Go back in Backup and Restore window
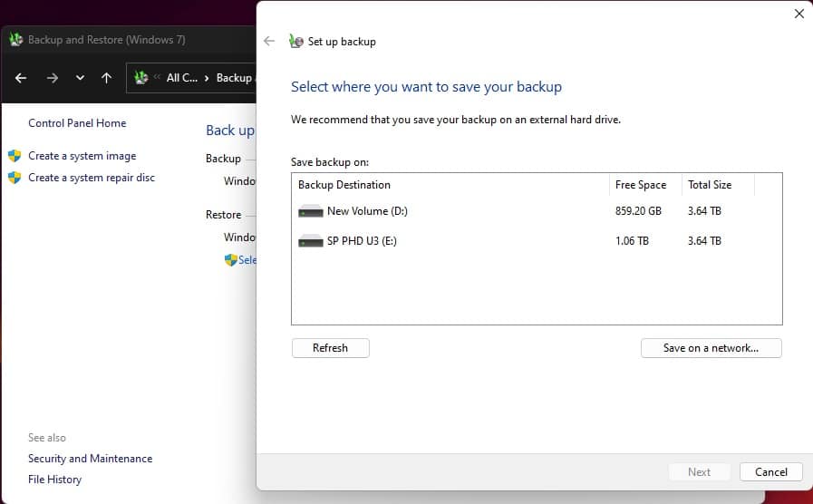This screenshot has width=813, height=504. (x=21, y=78)
